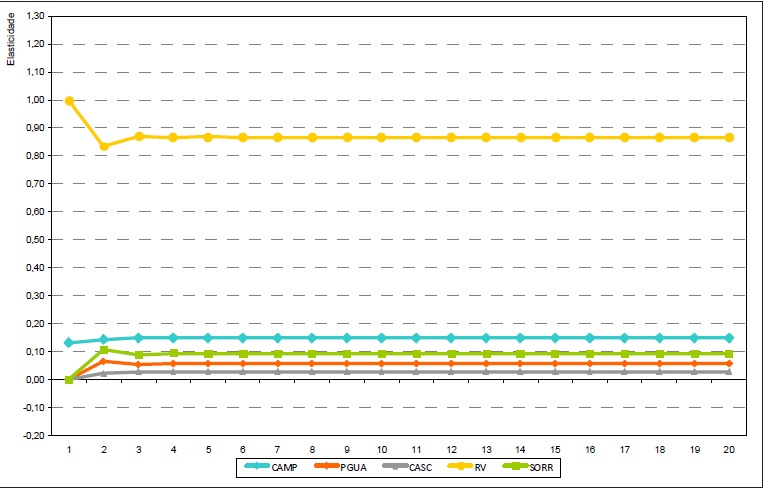
Task: Select x-axis label 10
Action: (382, 451)
